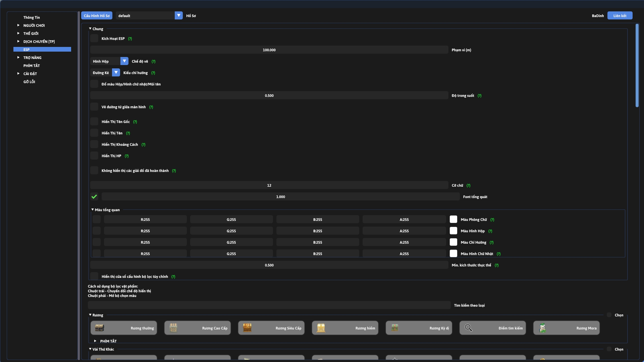Viewport: 644px width, 362px height.
Task: Click the Rương Mora character icon
Action: [542, 328]
